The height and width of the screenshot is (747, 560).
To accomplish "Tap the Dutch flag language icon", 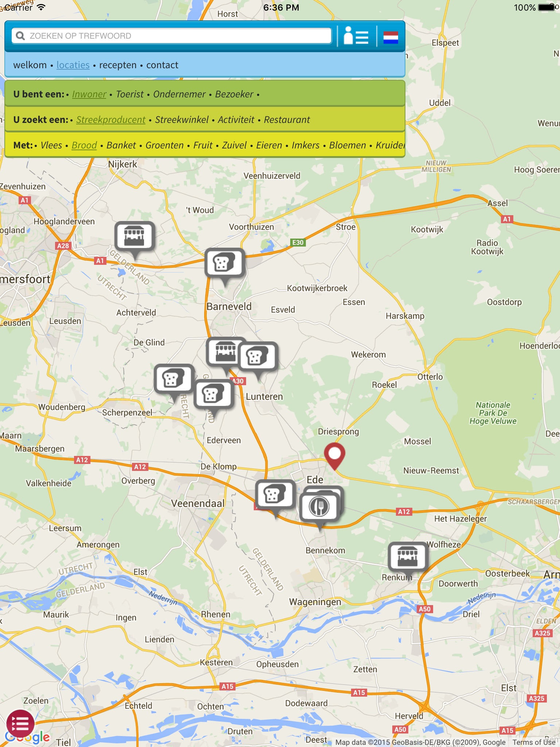I will pos(390,37).
